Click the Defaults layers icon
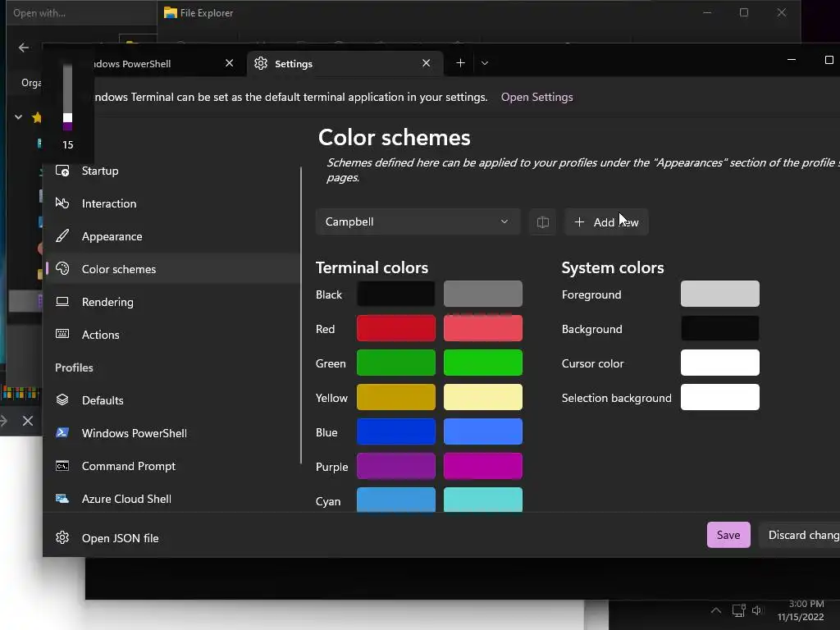Screen dimensions: 840x630 62,399
